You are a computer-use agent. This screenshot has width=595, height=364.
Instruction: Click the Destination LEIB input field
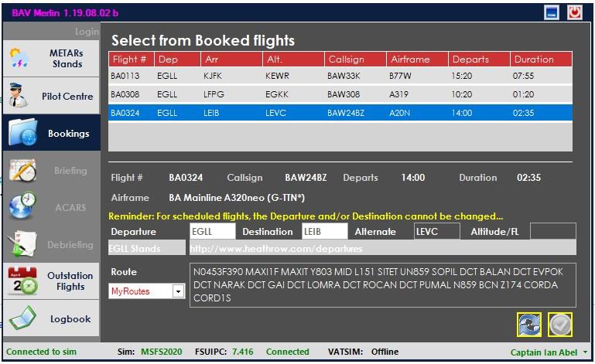[325, 231]
